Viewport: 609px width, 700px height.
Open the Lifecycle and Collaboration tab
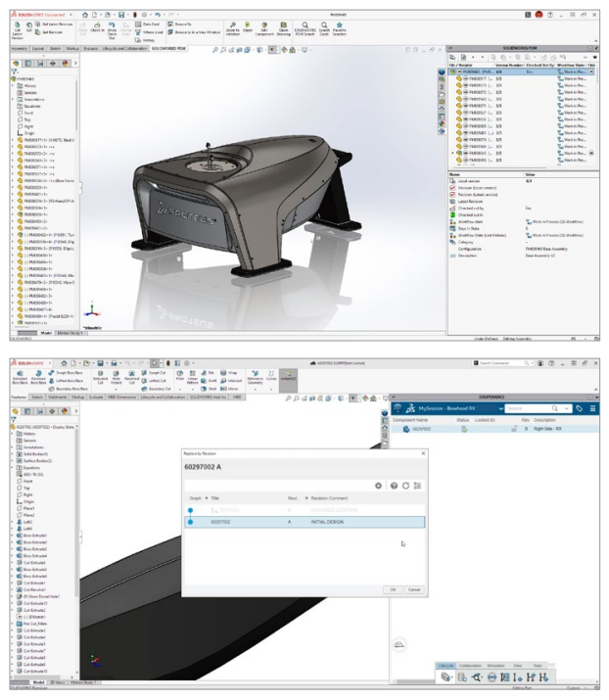coord(126,47)
